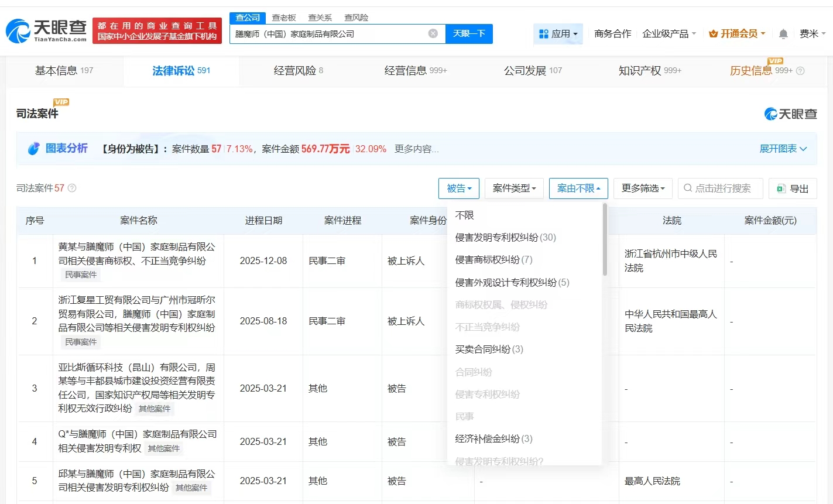Open the 更多筛选 dropdown

tap(643, 188)
